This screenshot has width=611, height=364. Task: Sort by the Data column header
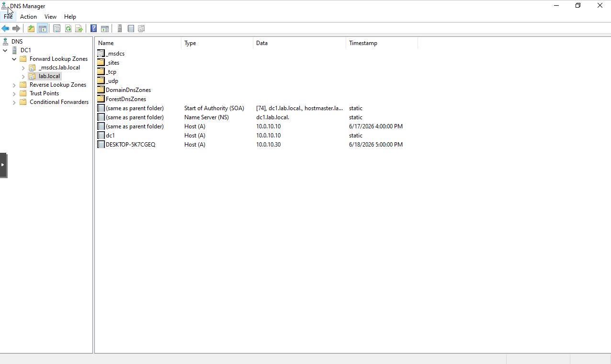click(x=299, y=43)
